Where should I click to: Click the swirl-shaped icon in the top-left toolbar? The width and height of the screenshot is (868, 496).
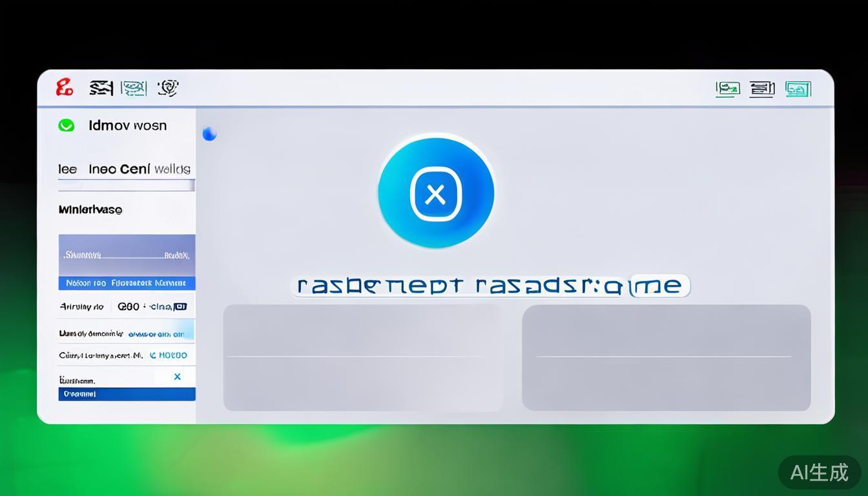click(x=168, y=88)
